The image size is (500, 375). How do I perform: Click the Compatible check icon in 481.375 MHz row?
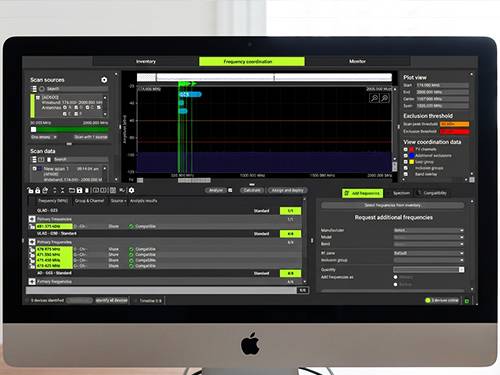[x=131, y=227]
